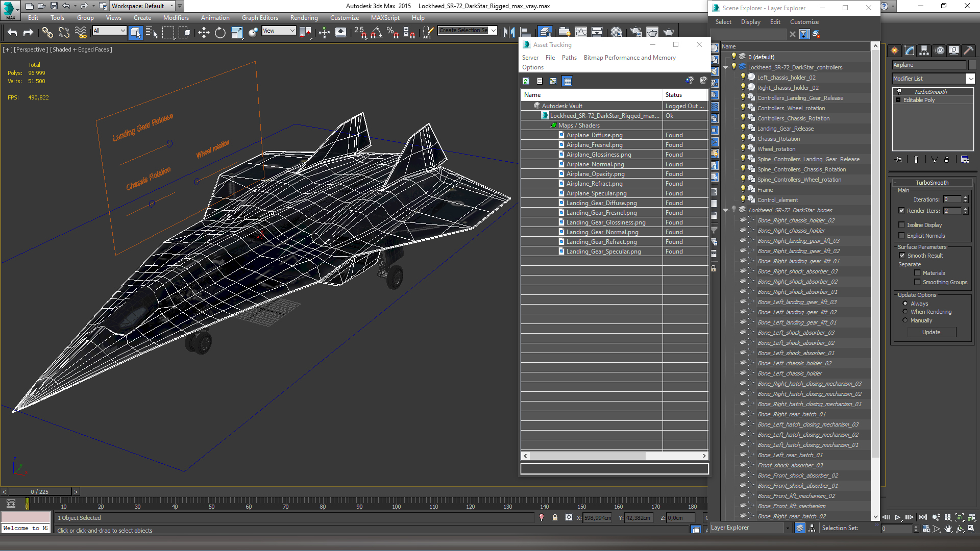Click the Iterations value field
This screenshot has height=551, width=980.
pos(952,199)
